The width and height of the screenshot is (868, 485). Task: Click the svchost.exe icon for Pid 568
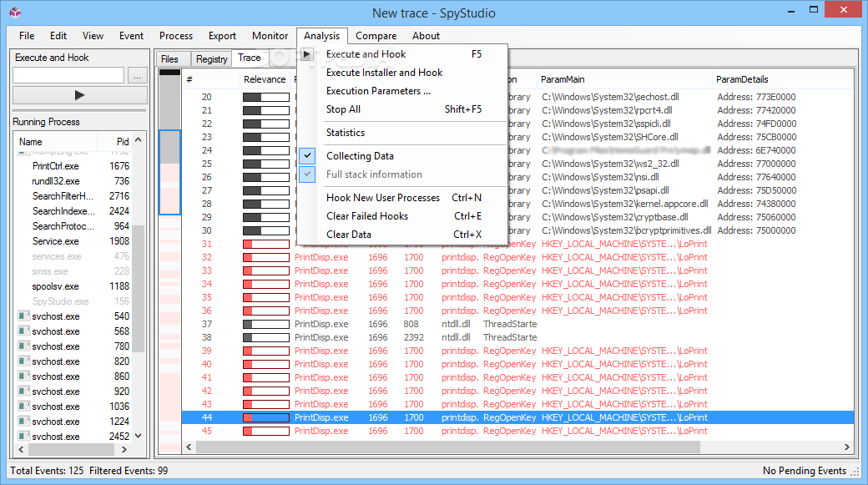(23, 331)
